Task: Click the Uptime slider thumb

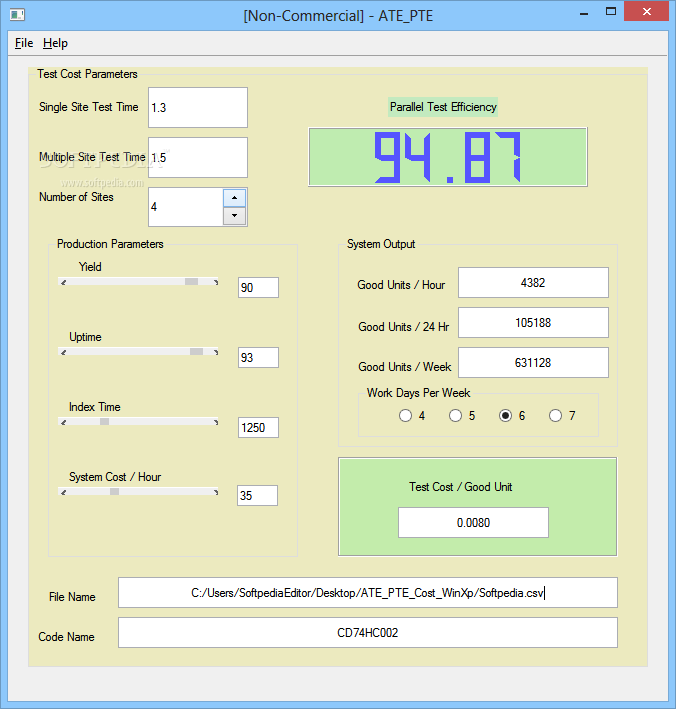Action: [x=196, y=352]
